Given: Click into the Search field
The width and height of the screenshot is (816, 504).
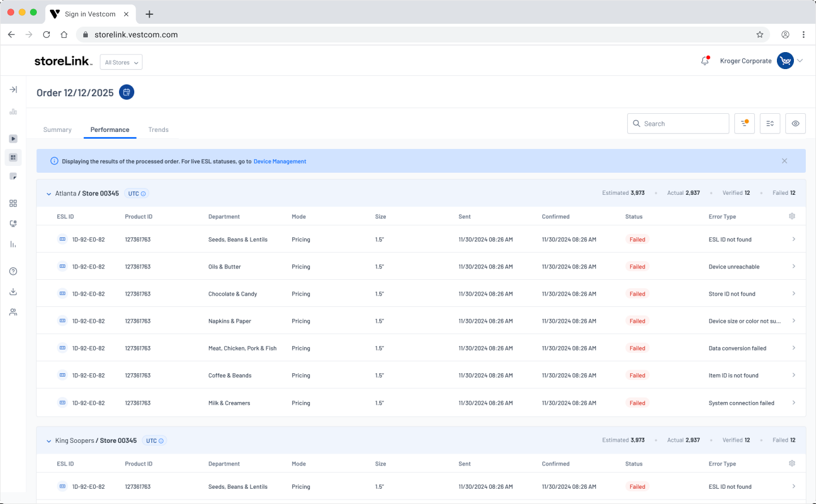Looking at the screenshot, I should coord(678,123).
